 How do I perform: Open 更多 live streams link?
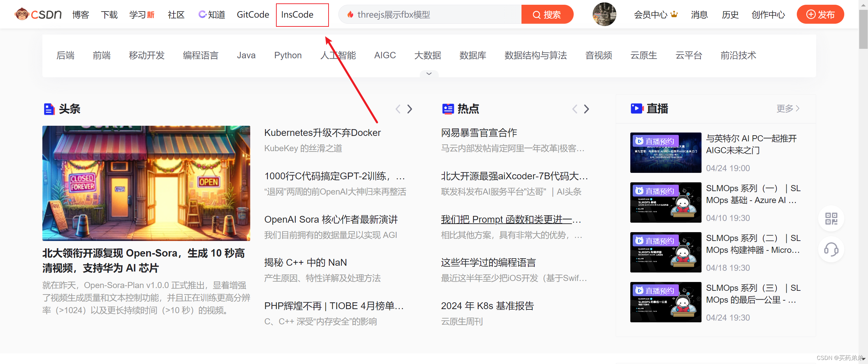coord(788,108)
